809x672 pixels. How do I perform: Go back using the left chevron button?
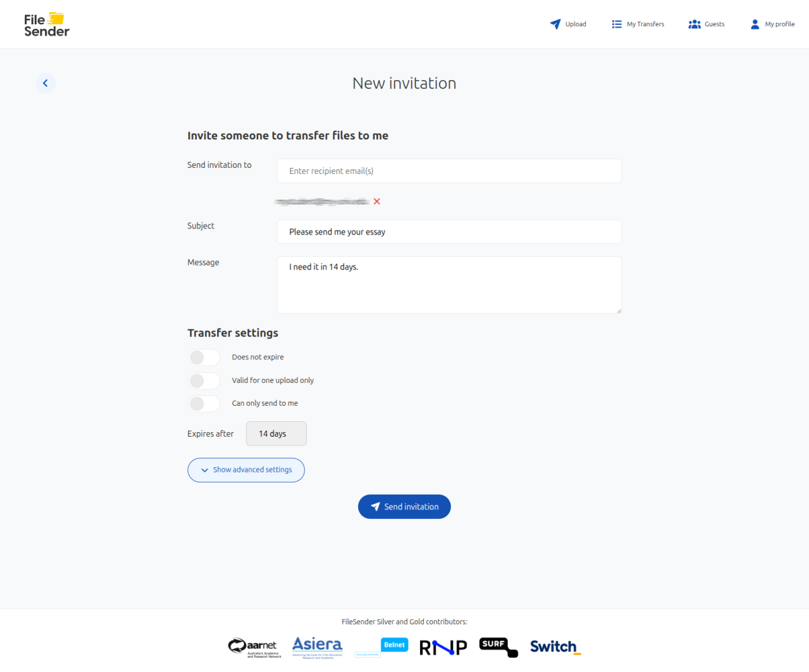tap(45, 83)
